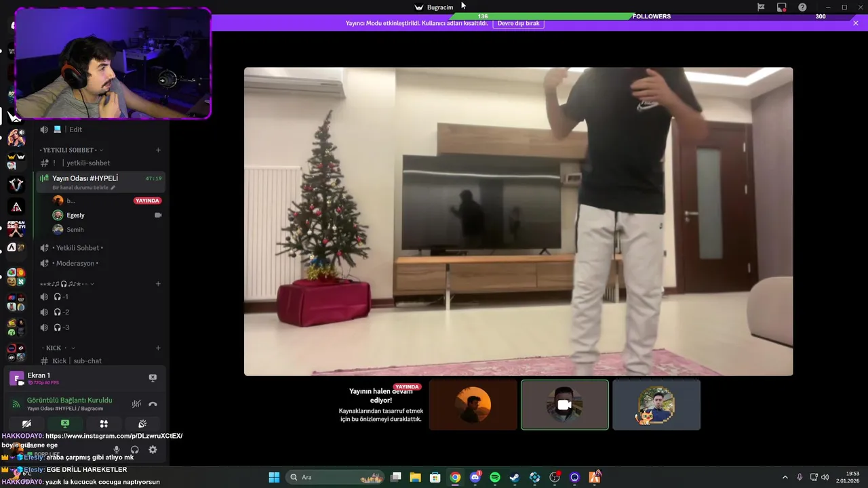Add channel to KICK category

pyautogui.click(x=158, y=348)
